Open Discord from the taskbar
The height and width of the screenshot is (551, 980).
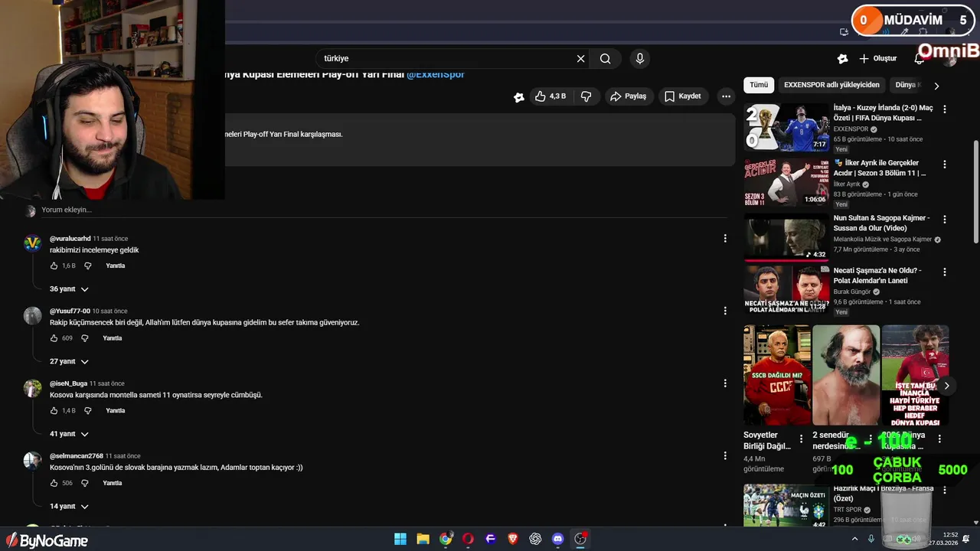557,539
